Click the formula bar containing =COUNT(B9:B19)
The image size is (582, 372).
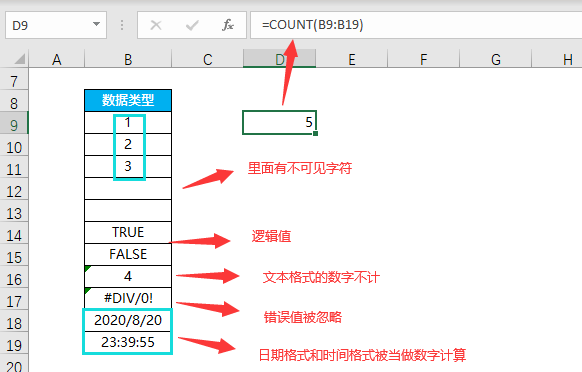pyautogui.click(x=416, y=25)
